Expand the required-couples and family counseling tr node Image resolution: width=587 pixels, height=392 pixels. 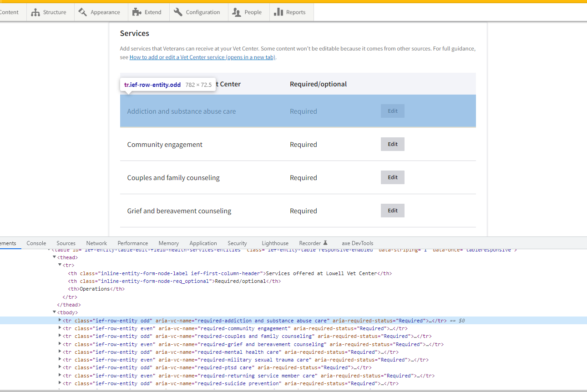[x=60, y=336]
